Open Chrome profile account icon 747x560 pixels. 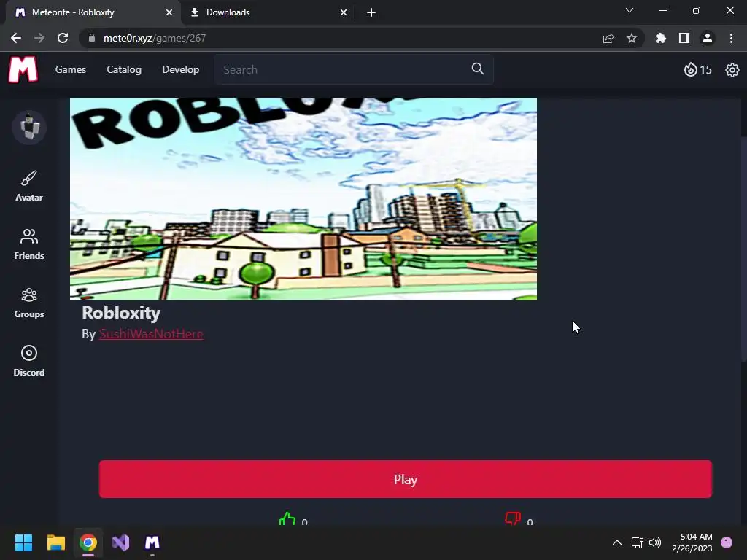[708, 38]
